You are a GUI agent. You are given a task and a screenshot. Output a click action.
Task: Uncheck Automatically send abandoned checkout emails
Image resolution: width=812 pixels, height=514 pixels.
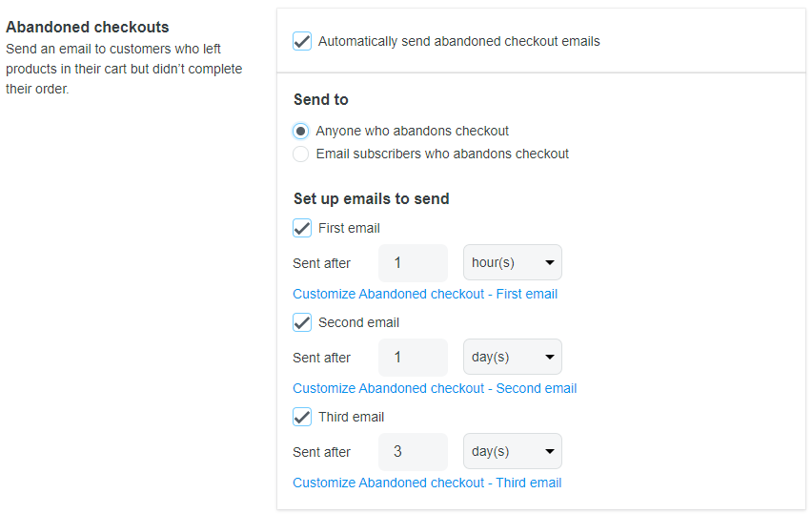(302, 41)
